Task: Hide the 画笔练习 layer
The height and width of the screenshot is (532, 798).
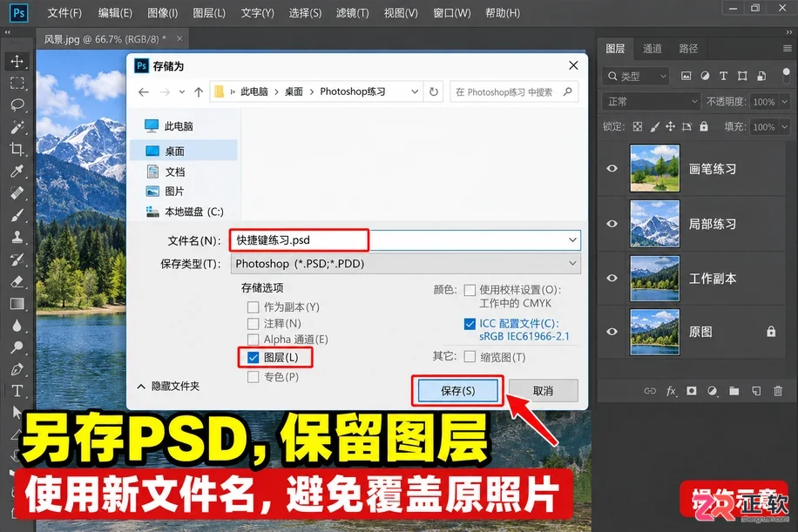Action: pos(612,168)
